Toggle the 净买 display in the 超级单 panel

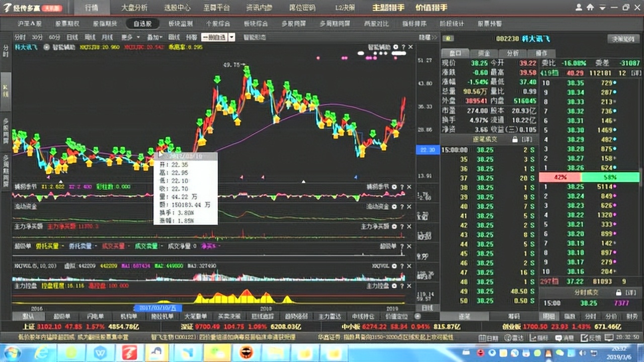[x=210, y=245]
